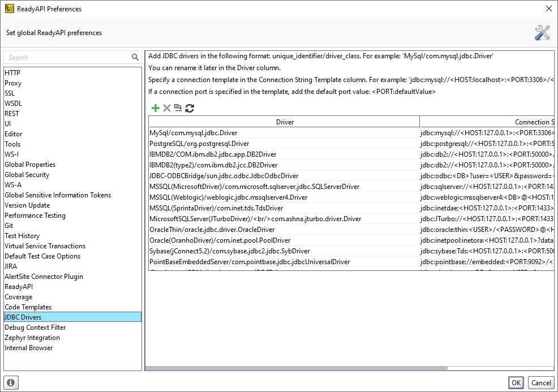Click the tools wrench icon in header

pyautogui.click(x=542, y=33)
